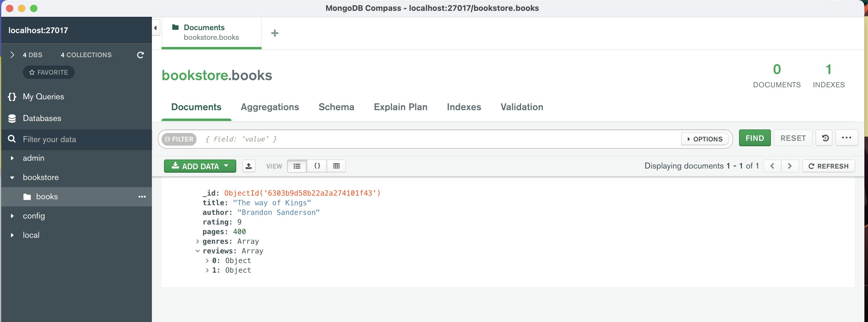Focus the Filter your data search box
The width and height of the screenshot is (868, 322).
point(76,139)
